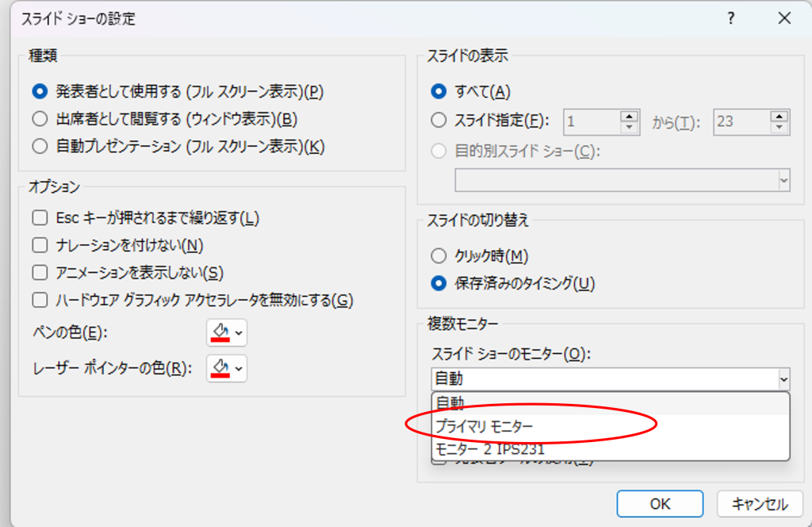Expand the slide show monitor dropdown
812x527 pixels.
tap(783, 379)
